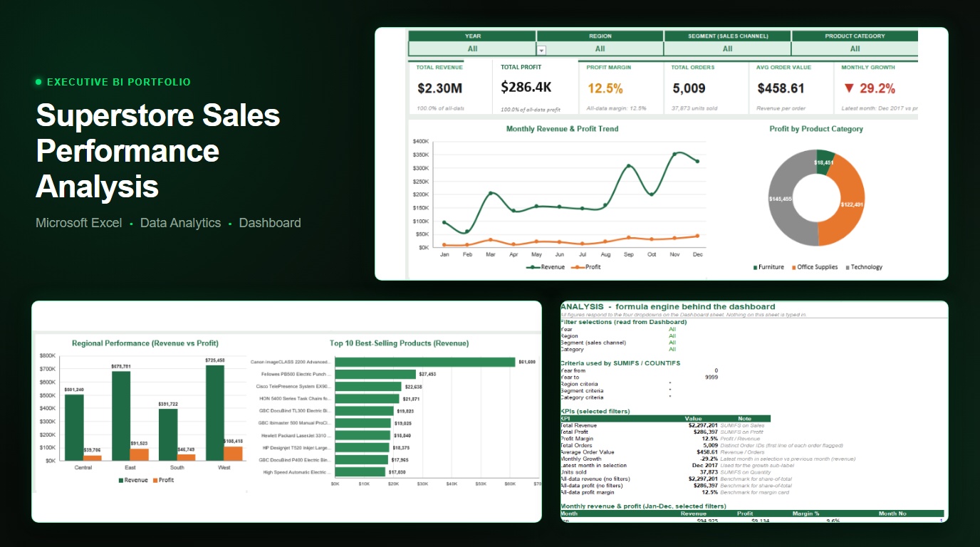Click the Average Order Value row label in Analysis
Screen dimensions: 980x547
coord(588,452)
